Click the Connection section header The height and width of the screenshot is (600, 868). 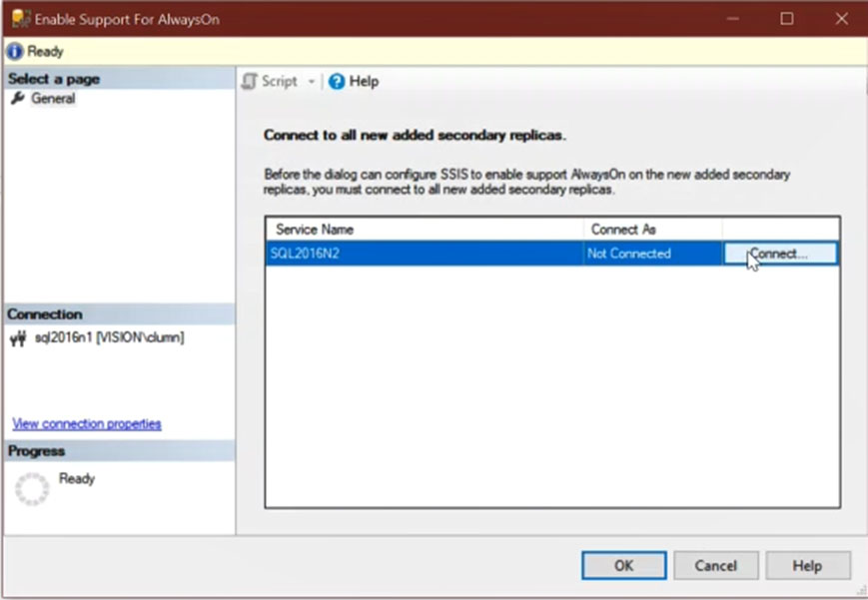pyautogui.click(x=119, y=314)
